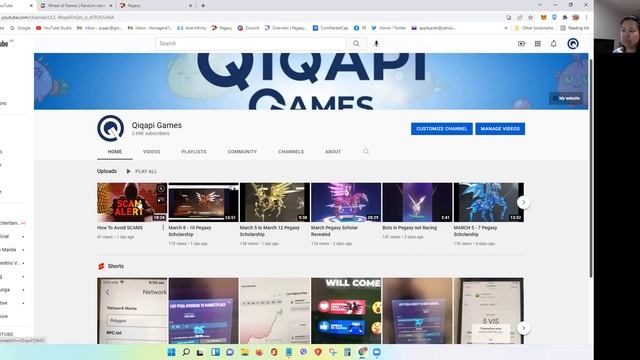Start voice search with the microphone icon

click(x=376, y=43)
